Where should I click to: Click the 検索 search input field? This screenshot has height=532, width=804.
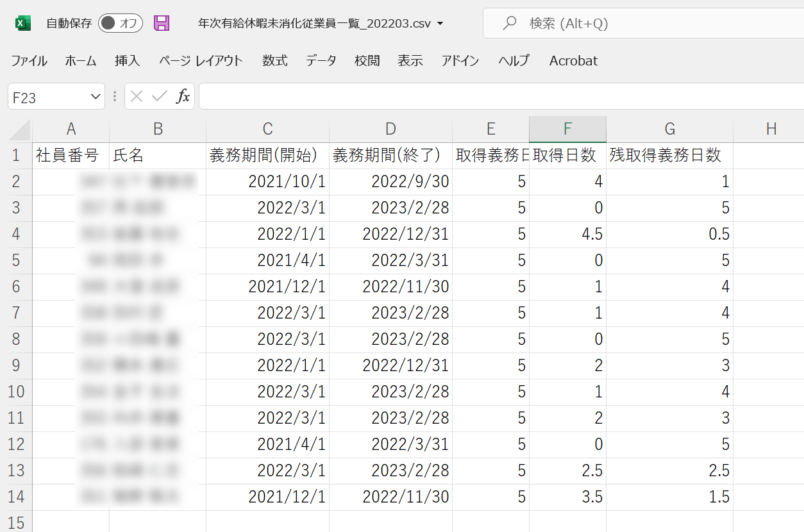[641, 24]
